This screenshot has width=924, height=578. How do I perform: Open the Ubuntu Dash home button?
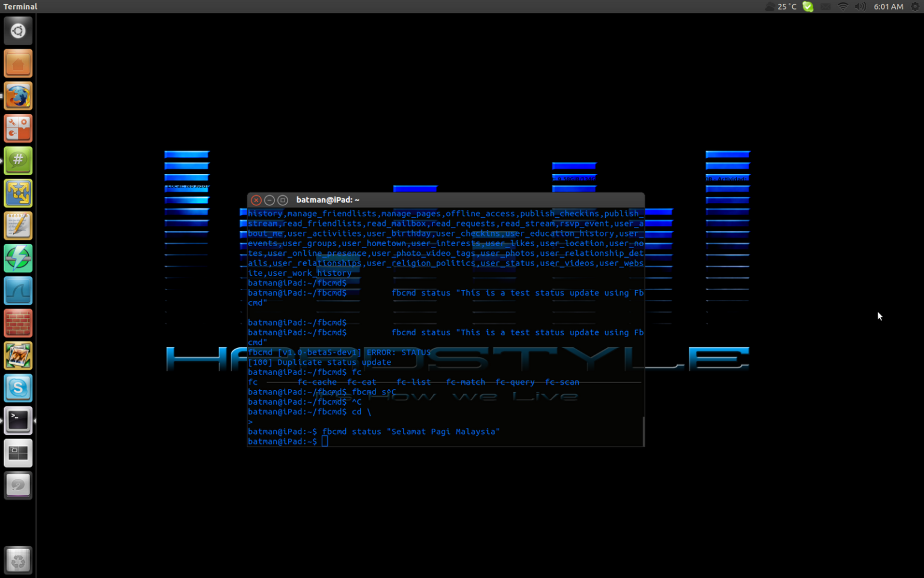coord(18,30)
